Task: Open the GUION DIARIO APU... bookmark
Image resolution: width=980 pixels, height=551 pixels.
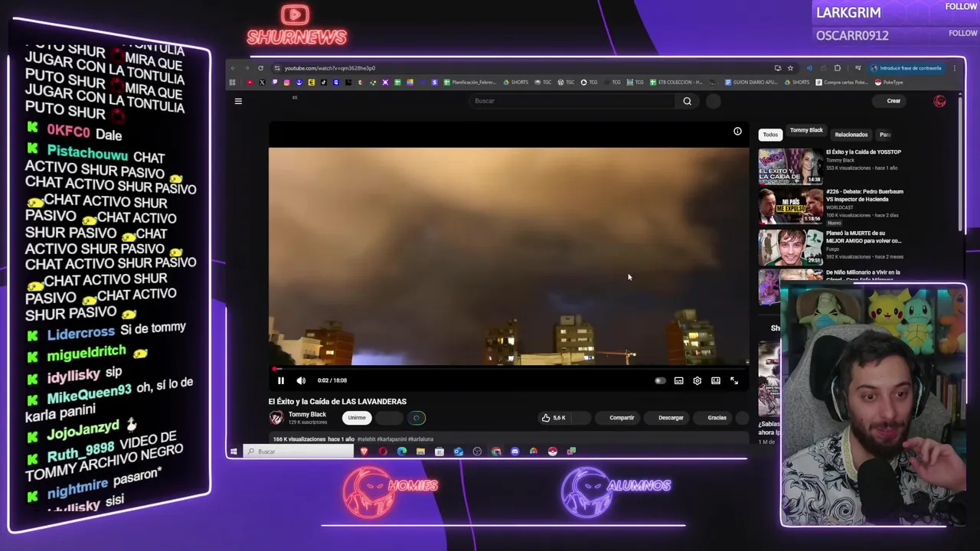Action: click(750, 82)
